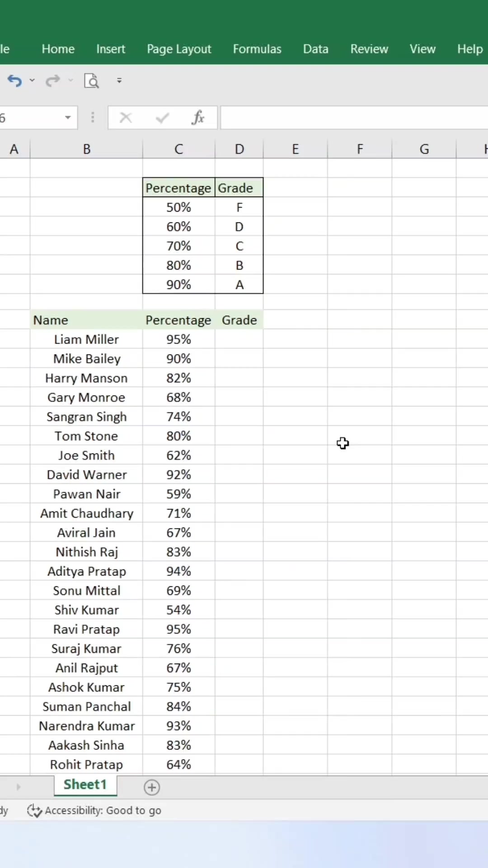This screenshot has width=488, height=868.
Task: Select Grade cell next to Liam Miller
Action: coord(239,340)
